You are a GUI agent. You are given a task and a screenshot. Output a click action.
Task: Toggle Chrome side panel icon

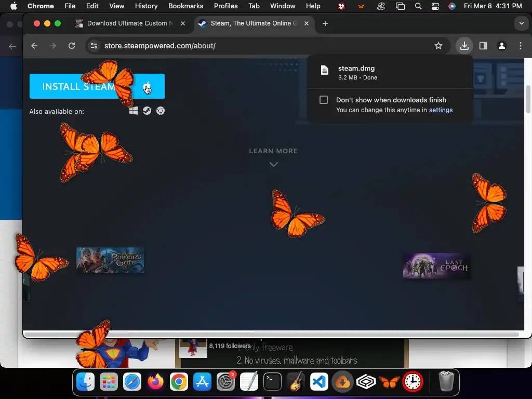pos(483,46)
